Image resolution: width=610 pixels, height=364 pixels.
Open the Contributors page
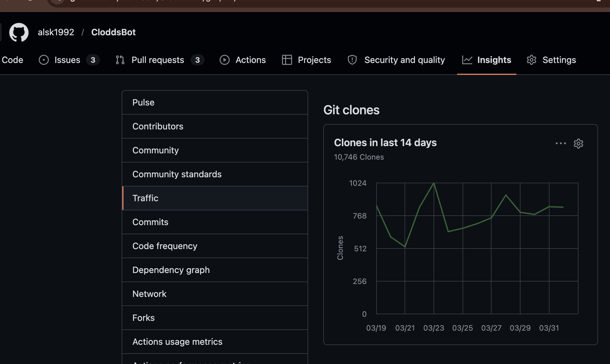click(x=158, y=126)
